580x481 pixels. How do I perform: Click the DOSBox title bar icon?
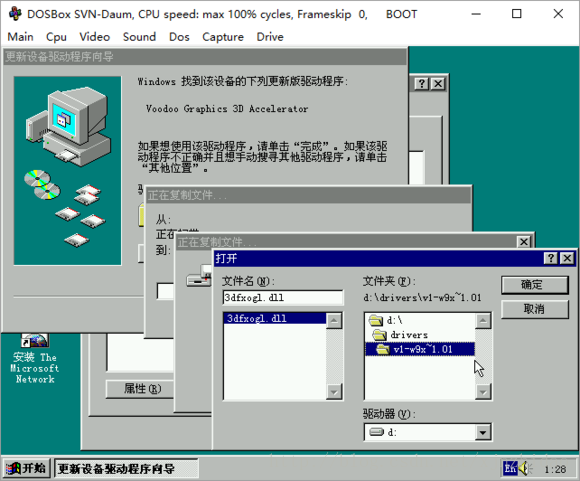click(15, 14)
